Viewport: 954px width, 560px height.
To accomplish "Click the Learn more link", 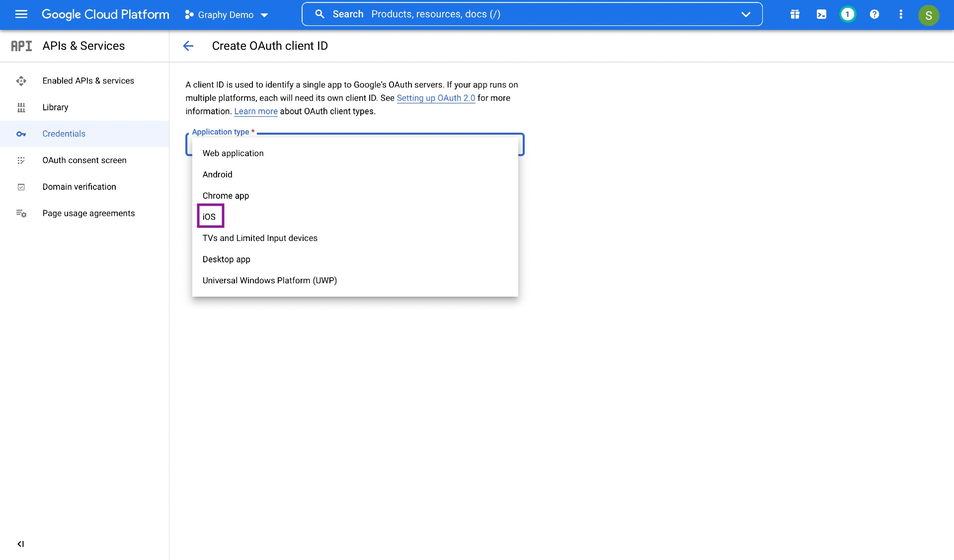I will [256, 111].
